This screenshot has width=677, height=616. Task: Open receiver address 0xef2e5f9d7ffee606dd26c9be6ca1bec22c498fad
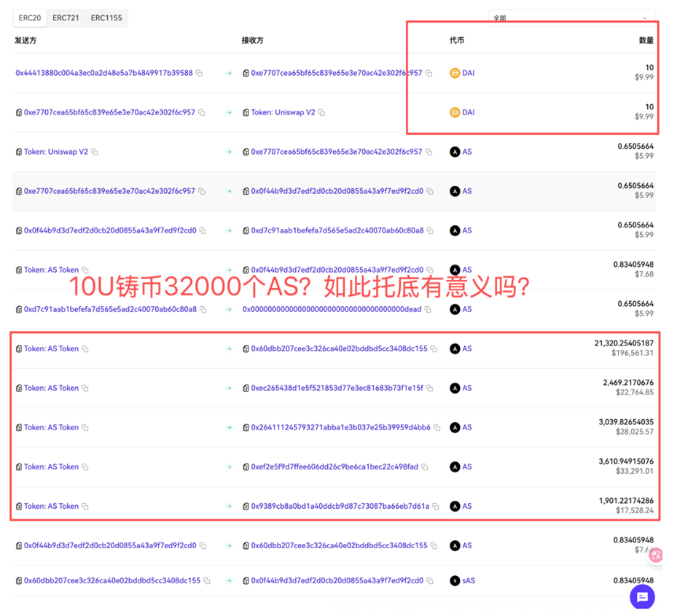click(334, 467)
